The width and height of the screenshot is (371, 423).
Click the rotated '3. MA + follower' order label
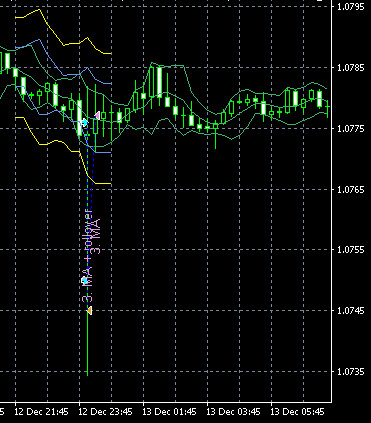coord(87,256)
